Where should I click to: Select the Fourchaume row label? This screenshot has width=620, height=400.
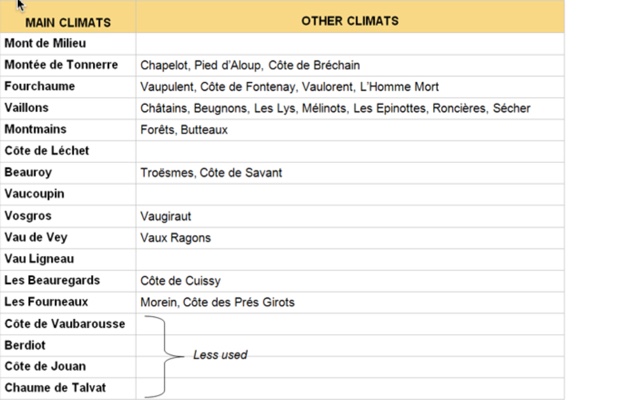pyautogui.click(x=39, y=87)
